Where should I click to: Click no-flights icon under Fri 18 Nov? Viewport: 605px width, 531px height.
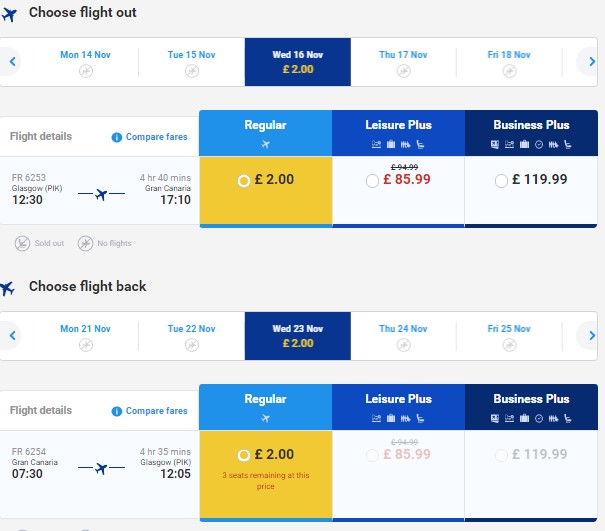point(509,71)
